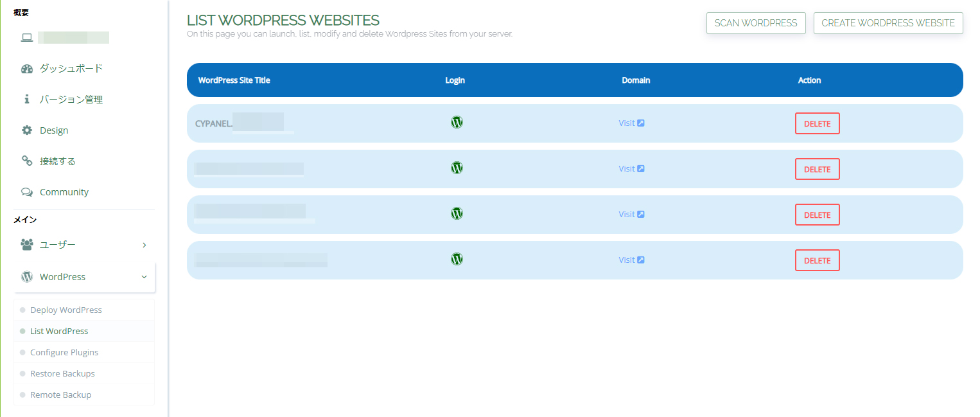Open Visit link in second site row
The width and height of the screenshot is (980, 417).
(x=631, y=168)
